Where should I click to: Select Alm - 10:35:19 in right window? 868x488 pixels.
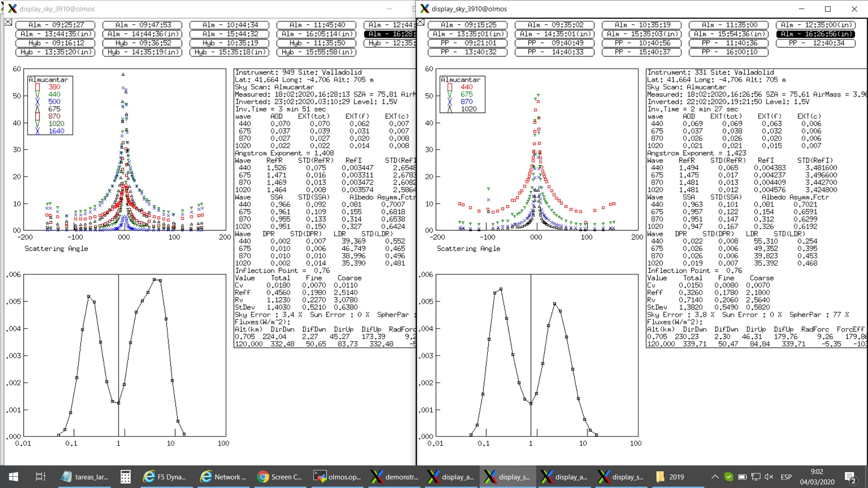642,25
